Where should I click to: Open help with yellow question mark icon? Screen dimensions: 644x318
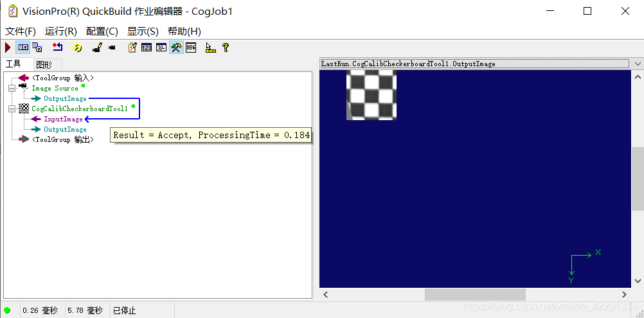[225, 48]
